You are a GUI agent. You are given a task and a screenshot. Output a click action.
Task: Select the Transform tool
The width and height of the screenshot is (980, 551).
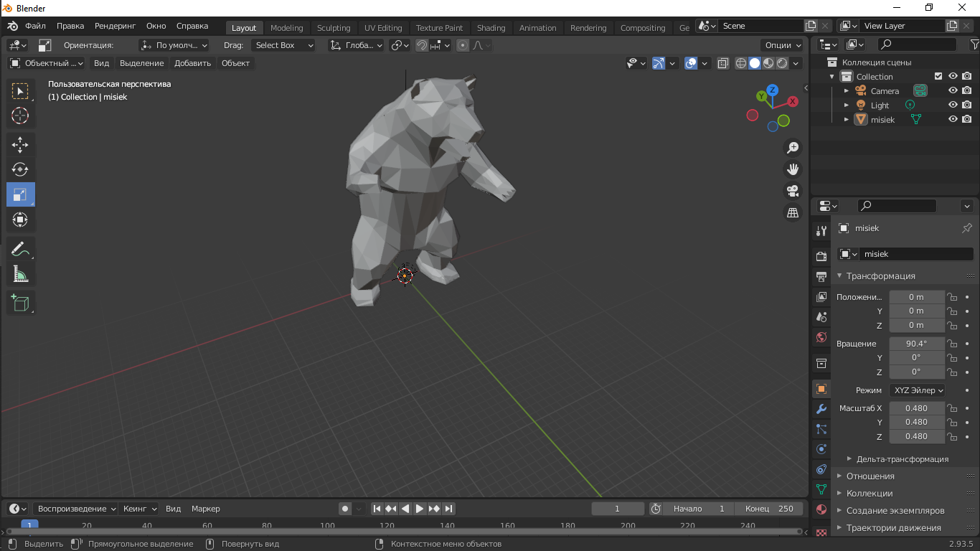point(20,220)
